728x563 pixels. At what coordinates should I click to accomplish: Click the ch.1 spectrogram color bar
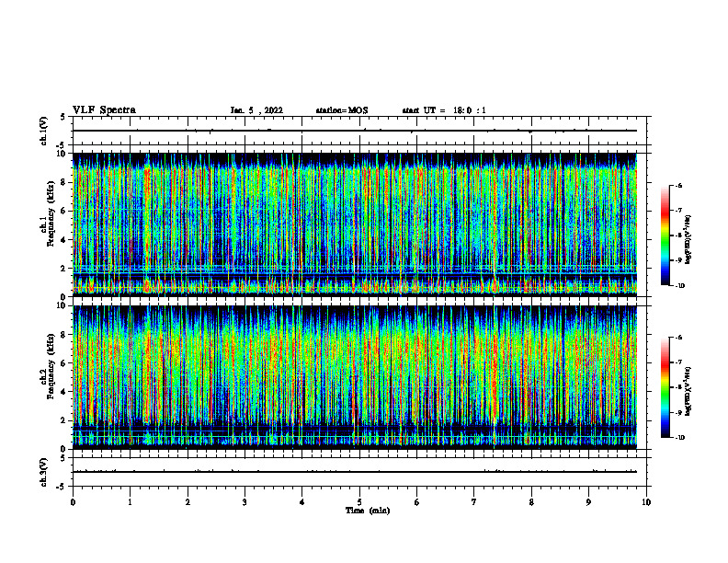coord(665,236)
